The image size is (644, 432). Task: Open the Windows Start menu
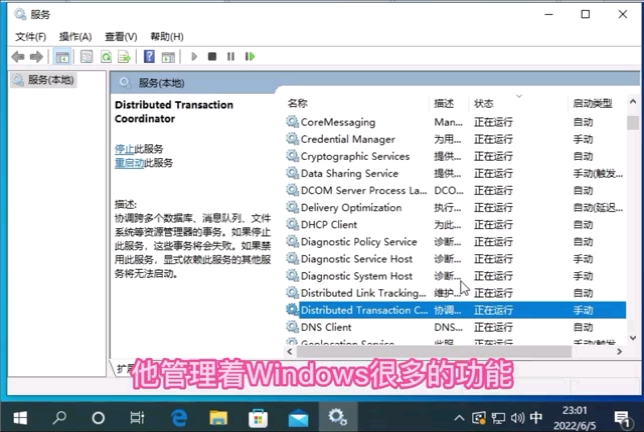pyautogui.click(x=20, y=418)
